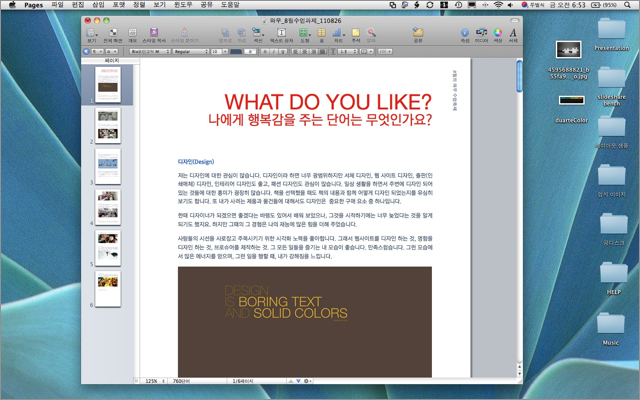Insert a Table (표)
This screenshot has height=400, width=640.
pos(322,35)
